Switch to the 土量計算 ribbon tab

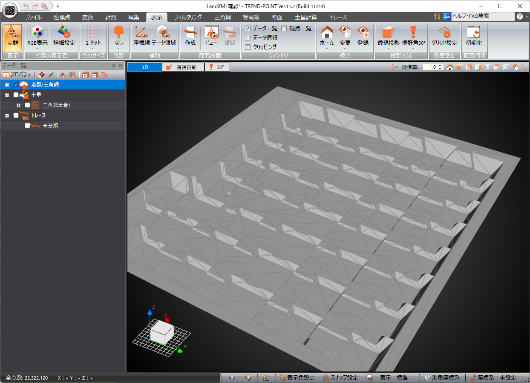click(x=305, y=17)
